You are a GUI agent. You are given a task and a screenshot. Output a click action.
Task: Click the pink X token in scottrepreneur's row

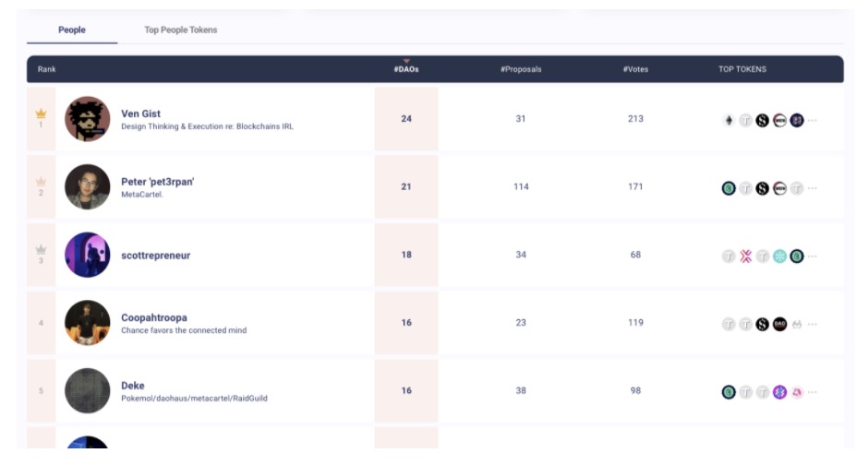tap(746, 256)
